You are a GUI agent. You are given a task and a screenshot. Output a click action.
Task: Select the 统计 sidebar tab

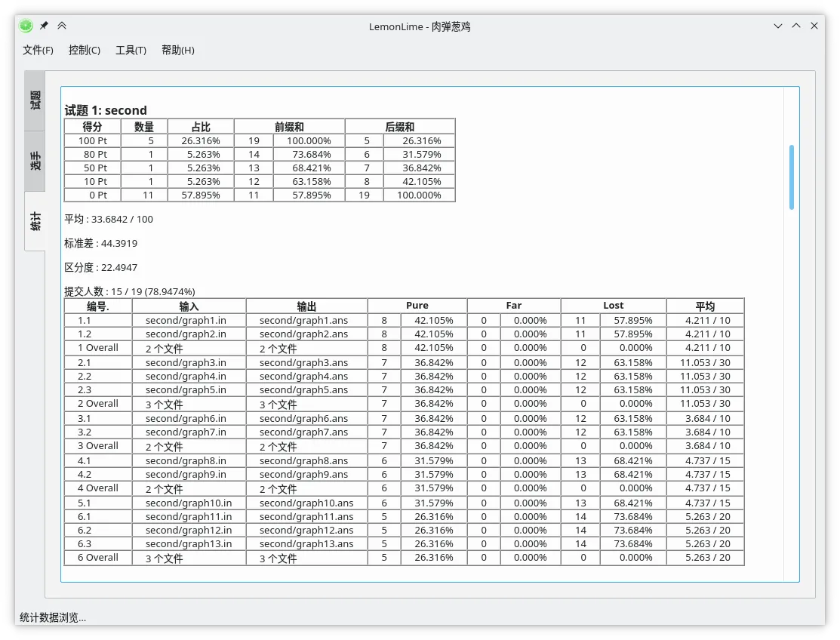tap(35, 219)
